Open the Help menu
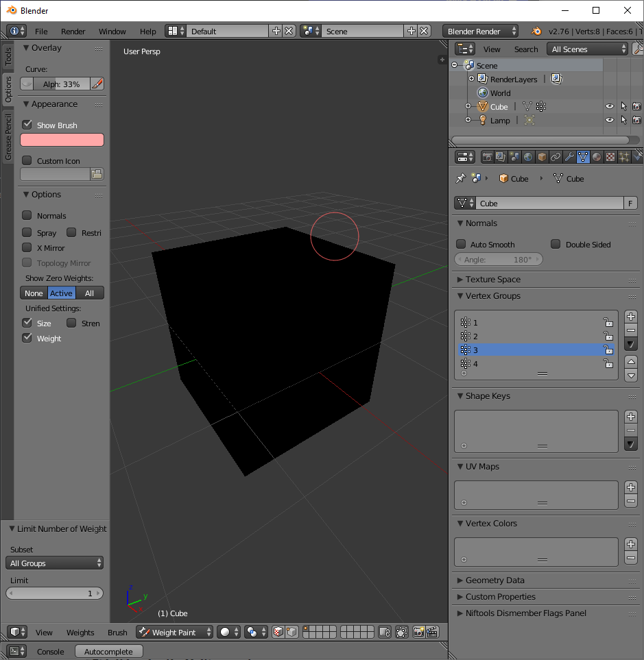The height and width of the screenshot is (660, 644). [x=148, y=32]
